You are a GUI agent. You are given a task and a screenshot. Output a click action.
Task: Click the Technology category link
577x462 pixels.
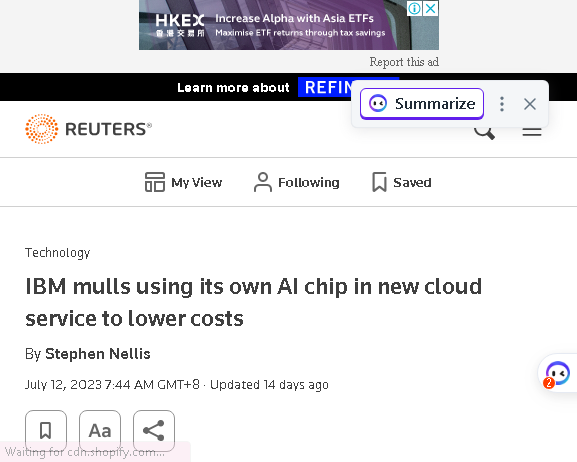[x=57, y=253]
